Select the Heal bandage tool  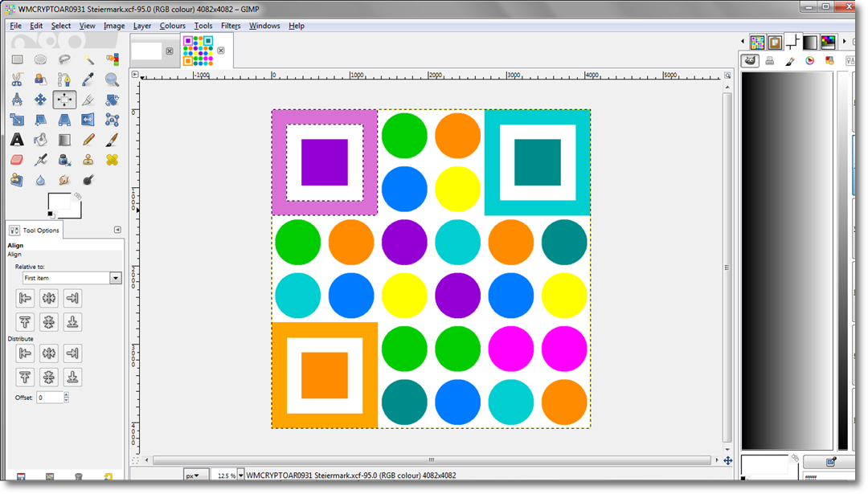point(112,160)
